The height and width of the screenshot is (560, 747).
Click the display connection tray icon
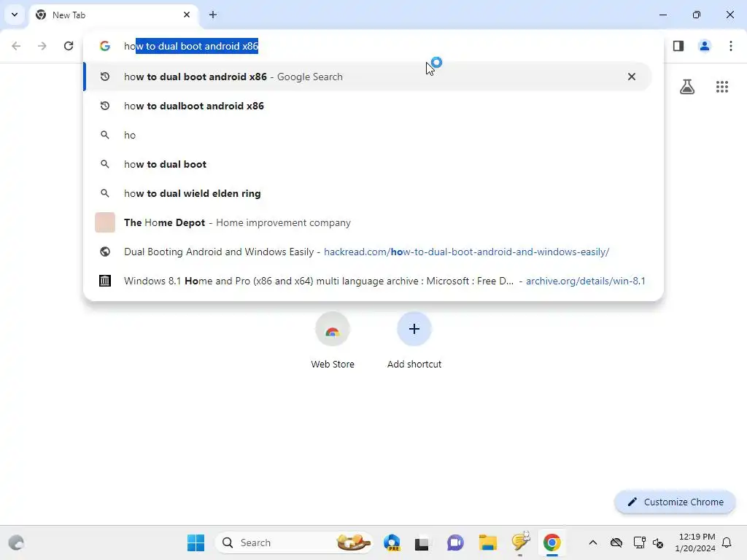point(639,542)
